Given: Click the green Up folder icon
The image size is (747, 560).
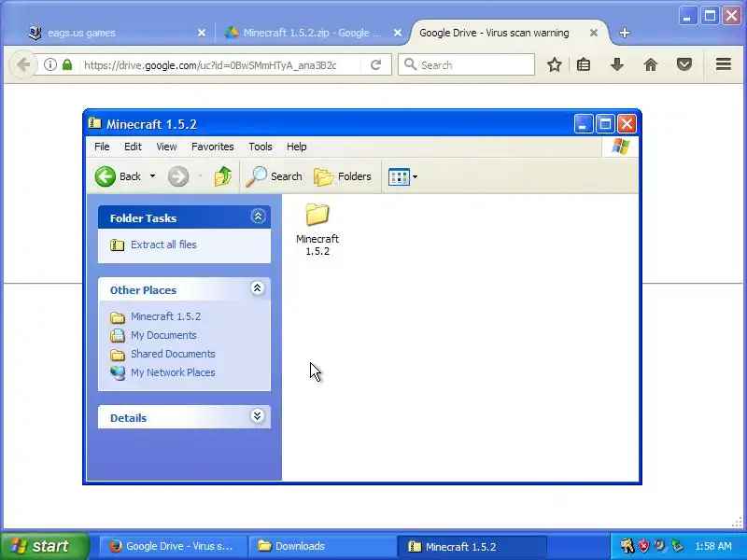Looking at the screenshot, I should point(222,176).
